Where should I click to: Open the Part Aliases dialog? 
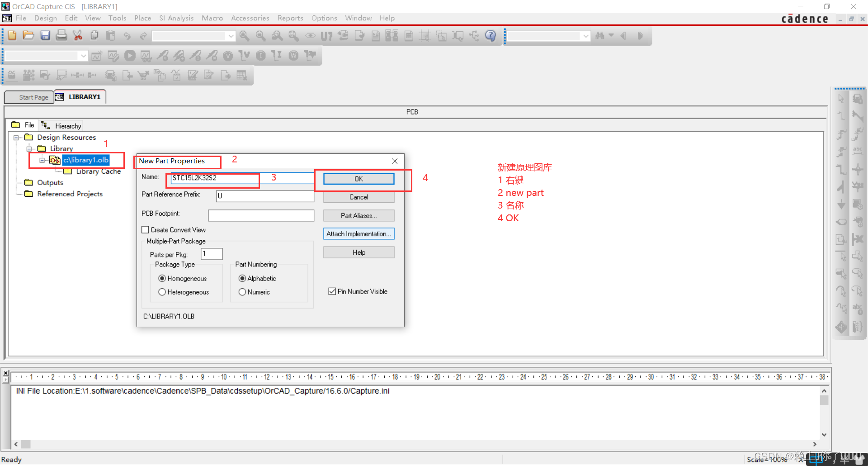pyautogui.click(x=359, y=215)
